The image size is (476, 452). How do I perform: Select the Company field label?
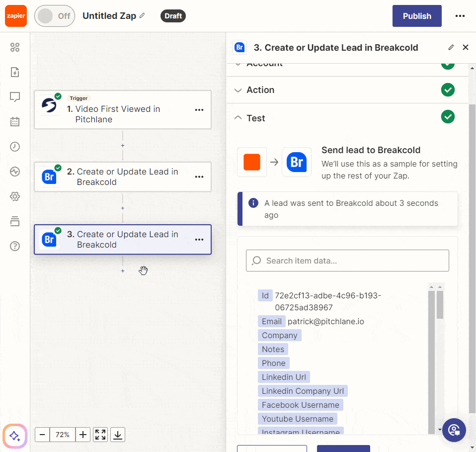coord(280,335)
